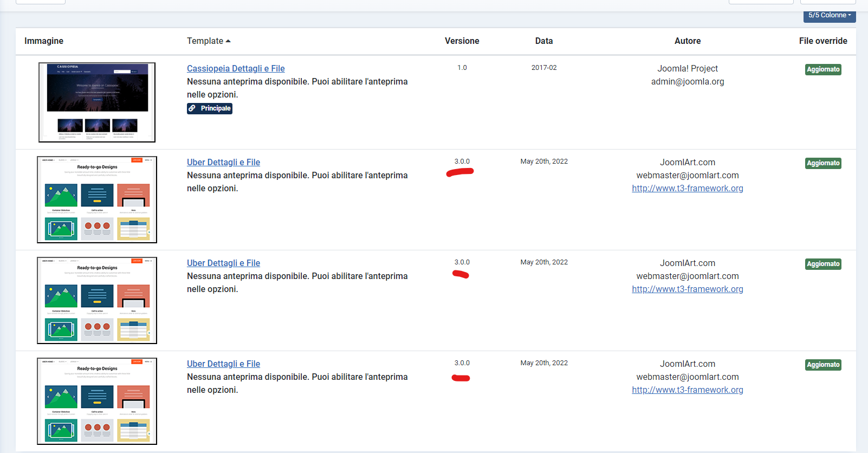Click the Versione column header
This screenshot has width=868, height=453.
[462, 41]
